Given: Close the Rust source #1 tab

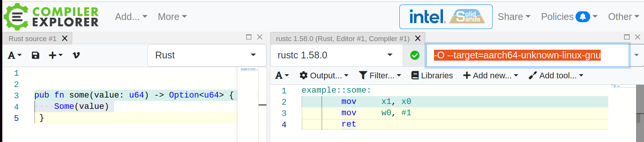Looking at the screenshot, I should pos(65,38).
